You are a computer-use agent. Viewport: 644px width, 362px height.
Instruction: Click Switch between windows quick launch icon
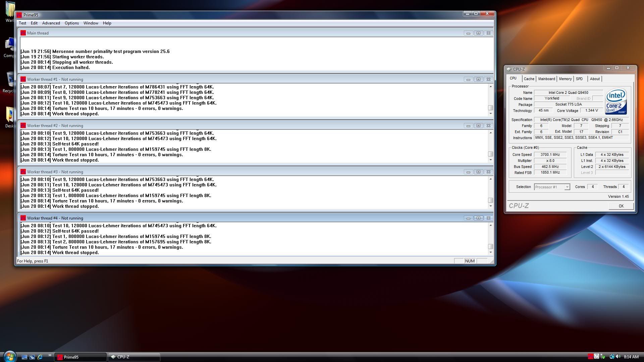32,357
